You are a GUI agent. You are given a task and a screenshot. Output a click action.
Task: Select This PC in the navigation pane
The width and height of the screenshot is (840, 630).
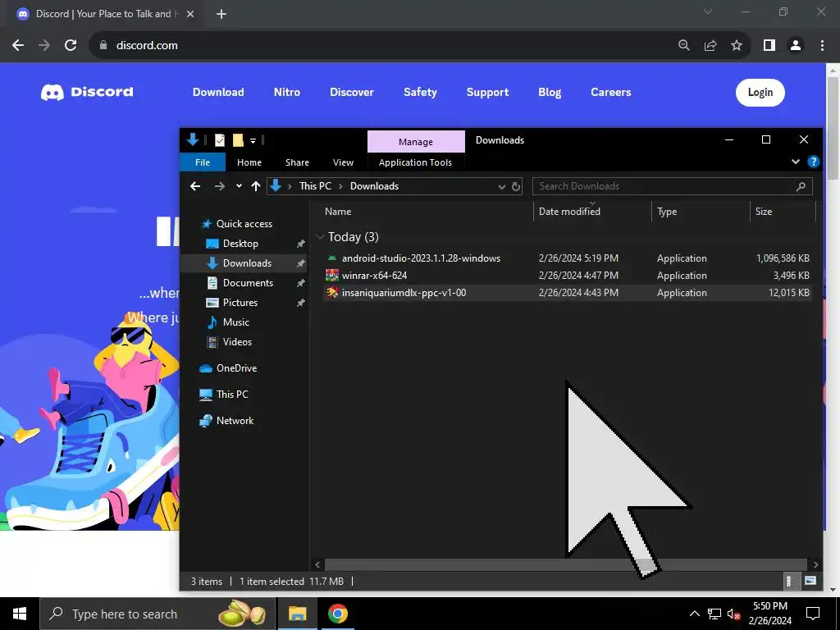[232, 395]
